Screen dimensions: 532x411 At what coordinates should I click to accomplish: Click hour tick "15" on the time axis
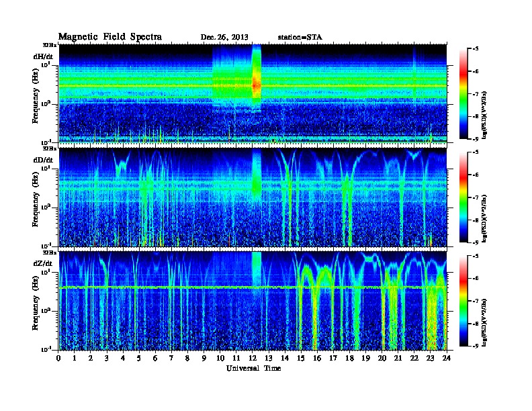click(x=301, y=358)
